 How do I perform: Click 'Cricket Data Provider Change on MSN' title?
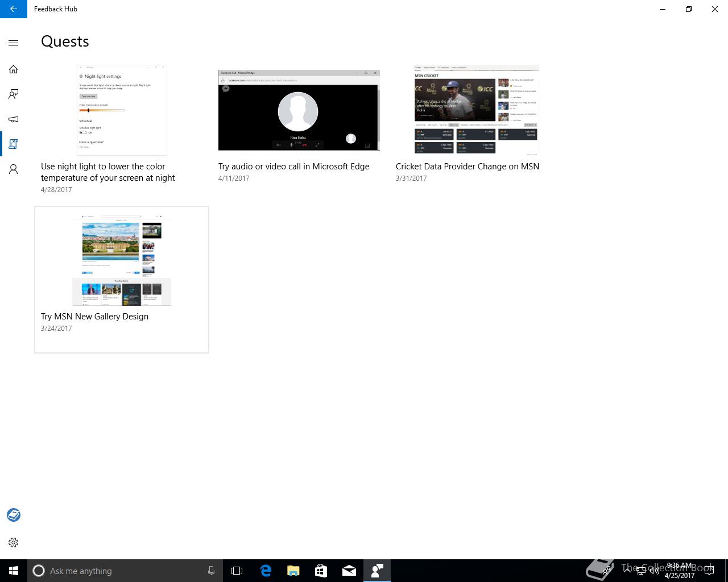pyautogui.click(x=468, y=167)
